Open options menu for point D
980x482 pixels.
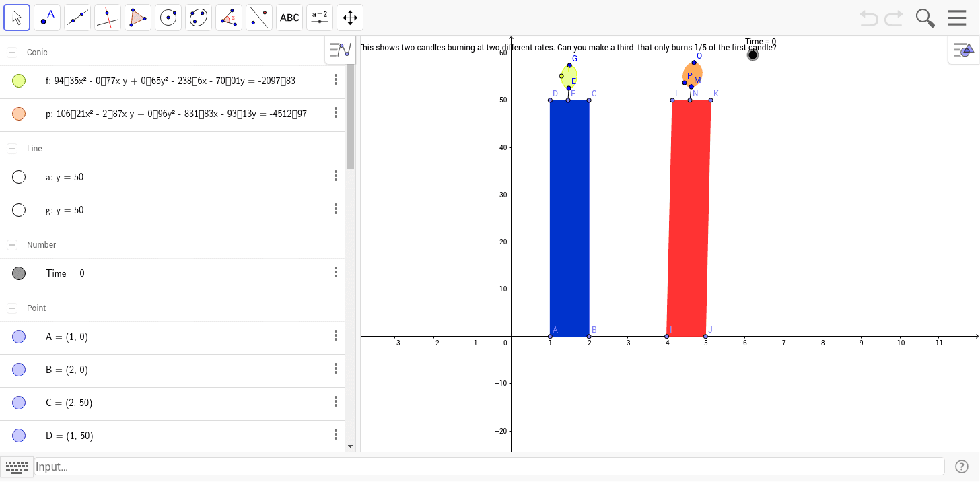pyautogui.click(x=336, y=434)
